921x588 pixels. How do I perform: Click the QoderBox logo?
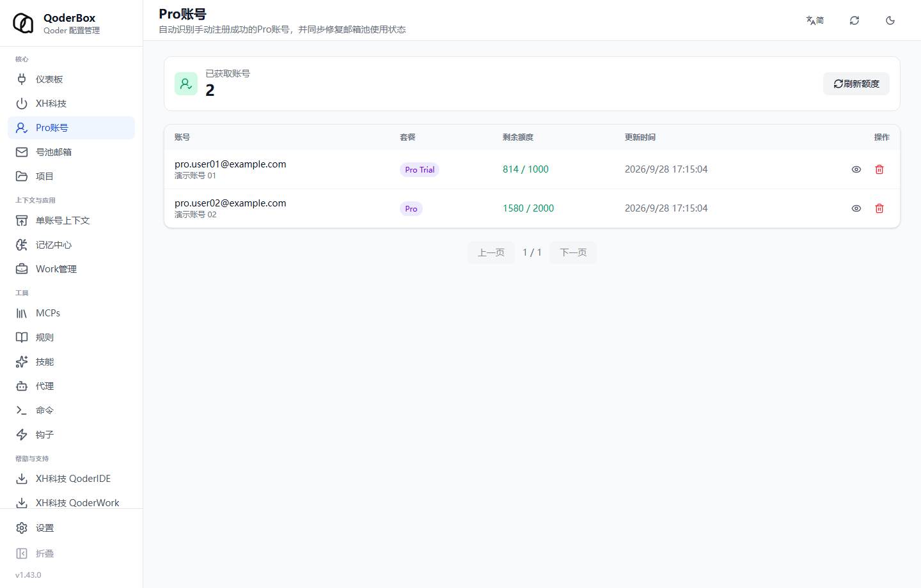(23, 23)
